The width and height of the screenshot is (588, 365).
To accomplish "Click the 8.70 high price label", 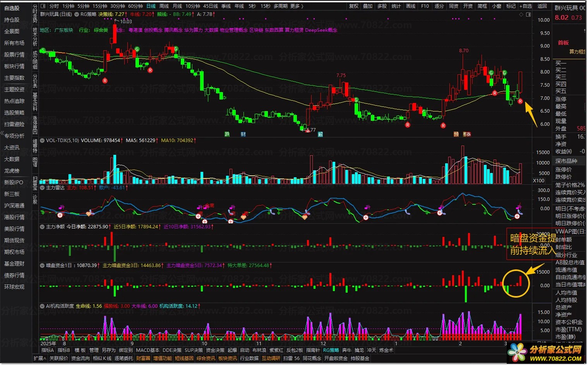I will (x=464, y=50).
